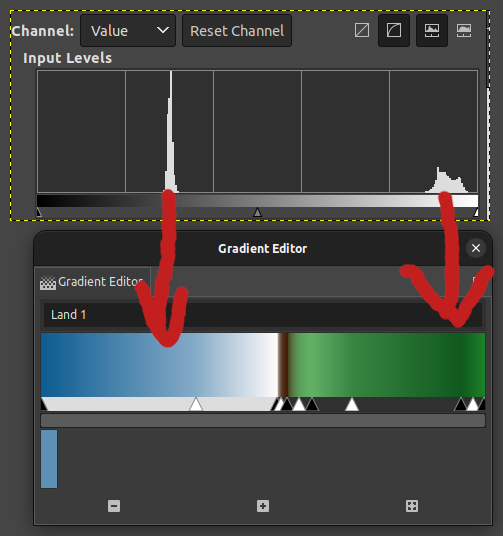
Task: Open the Channel dropdown set to Value
Action: click(x=128, y=31)
